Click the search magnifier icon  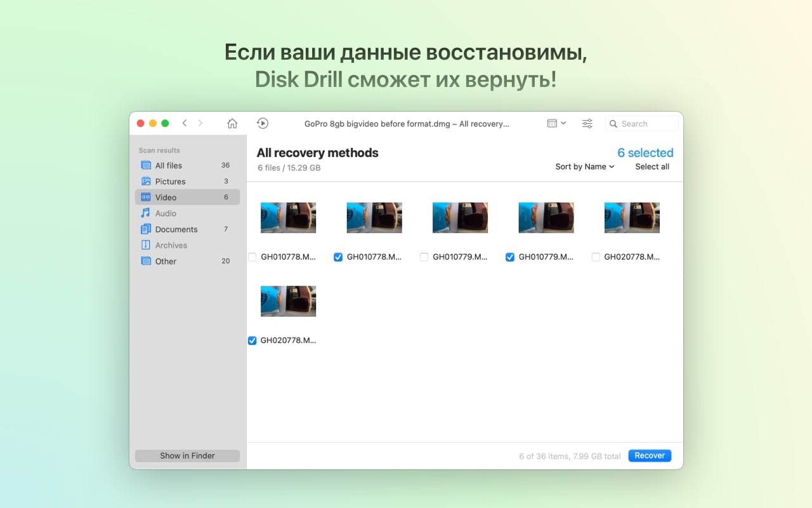tap(613, 123)
